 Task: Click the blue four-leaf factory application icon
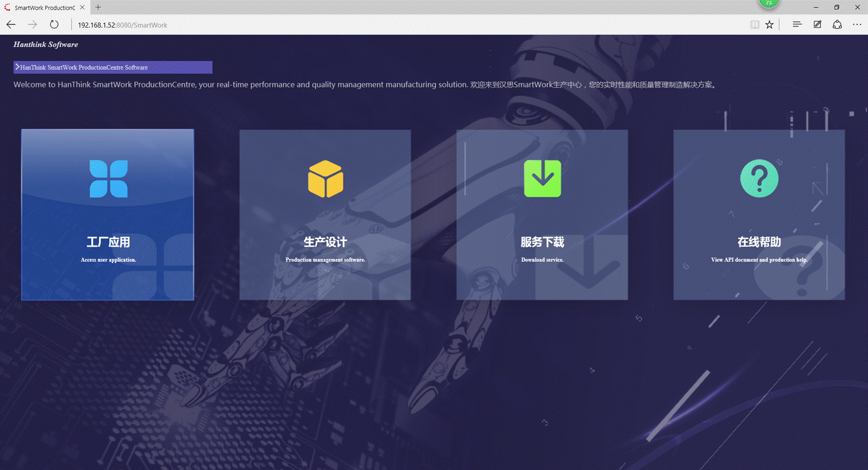(x=108, y=179)
